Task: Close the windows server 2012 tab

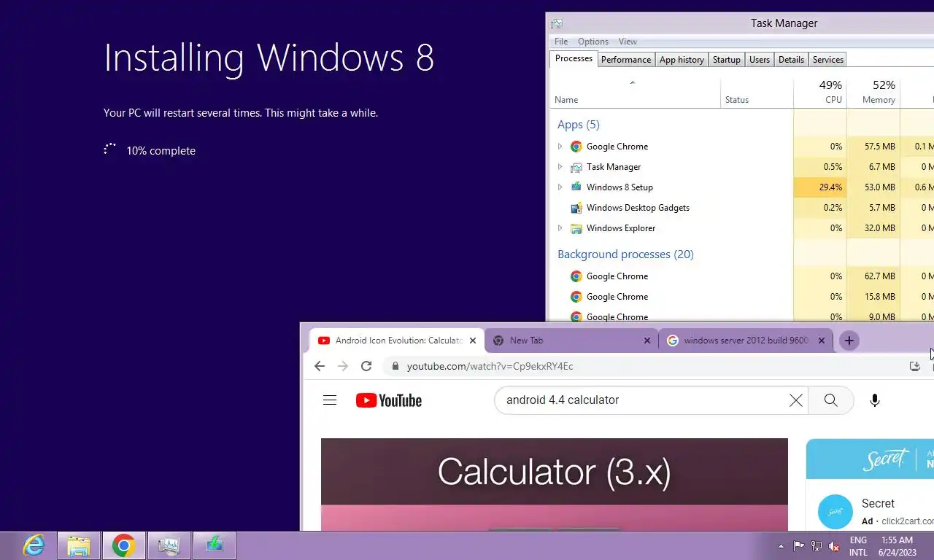Action: pyautogui.click(x=822, y=341)
